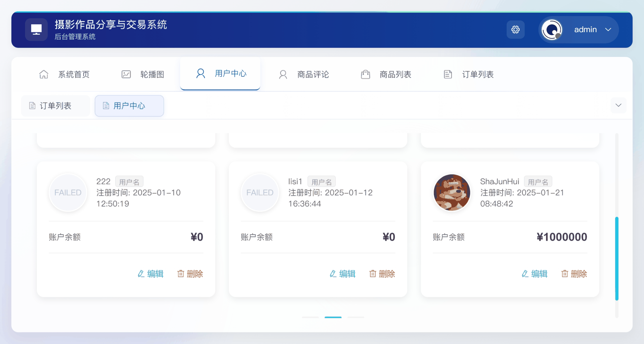Click 删除 on the ShaJunHui card

coord(574,274)
